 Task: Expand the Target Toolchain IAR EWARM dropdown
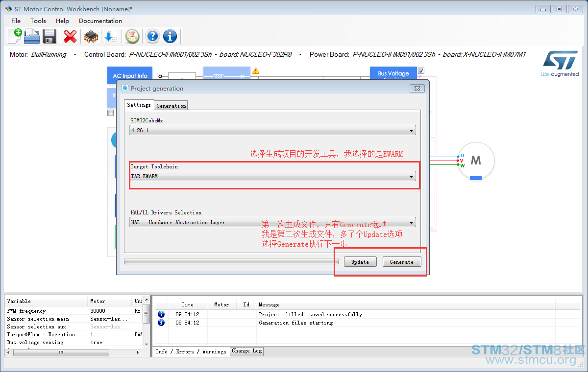tap(272, 176)
